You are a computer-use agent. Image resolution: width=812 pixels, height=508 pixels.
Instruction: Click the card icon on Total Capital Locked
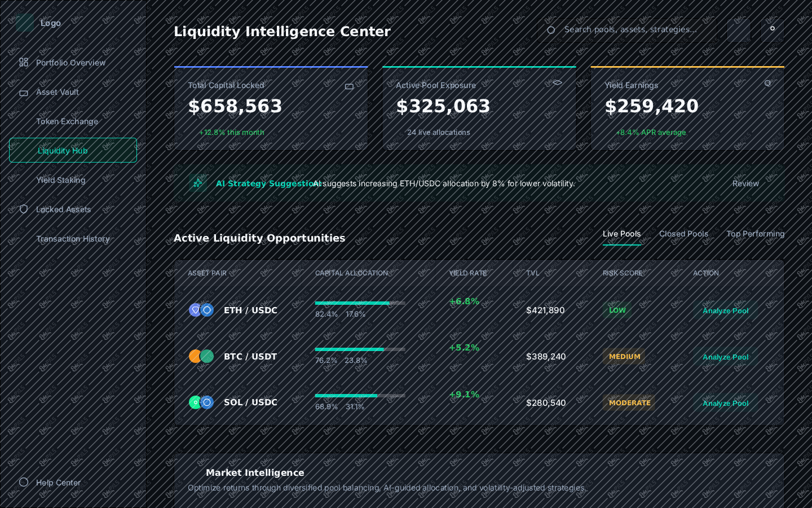coord(349,86)
